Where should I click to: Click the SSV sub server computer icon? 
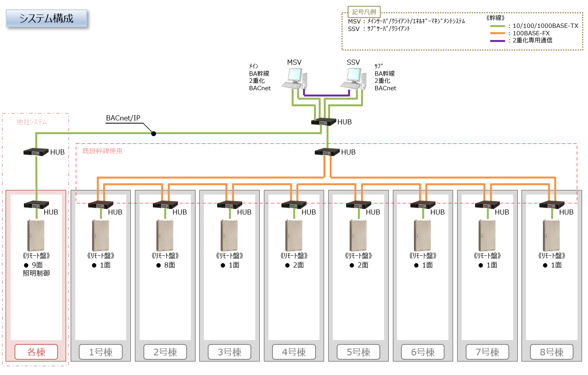point(353,78)
